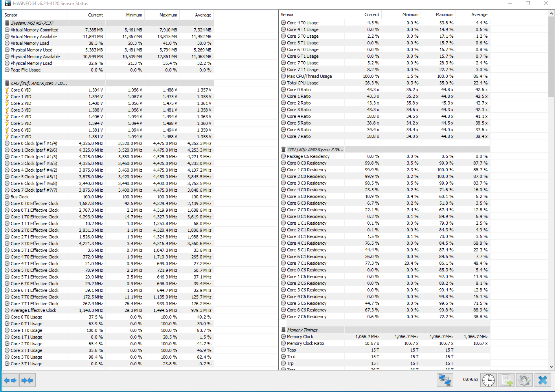The height and width of the screenshot is (392, 555).
Task: Open the network remote monitoring icon
Action: point(445,380)
